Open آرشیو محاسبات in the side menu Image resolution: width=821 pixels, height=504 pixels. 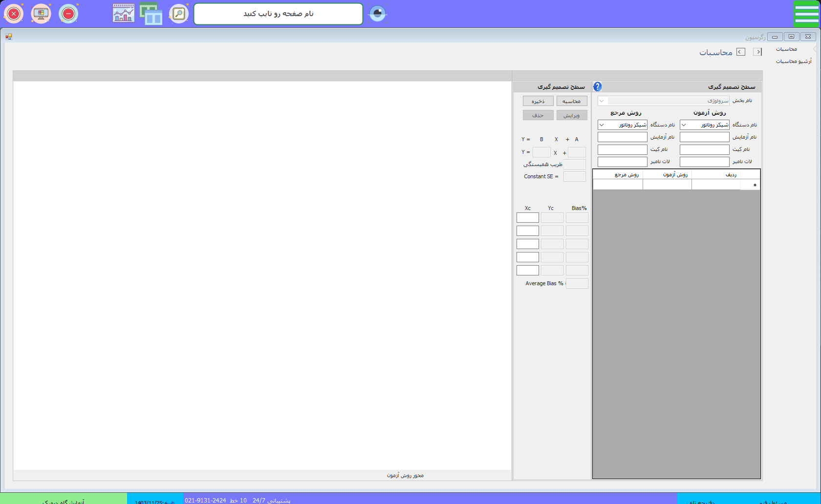[x=793, y=62]
